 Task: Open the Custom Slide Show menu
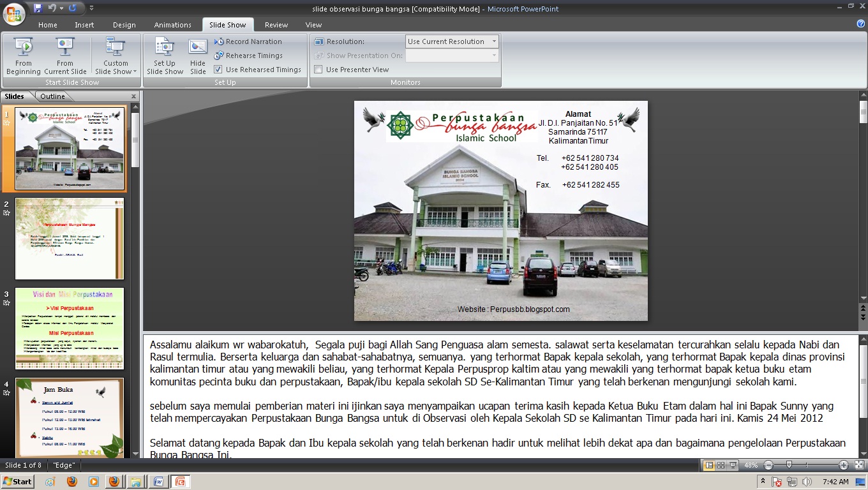[116, 56]
